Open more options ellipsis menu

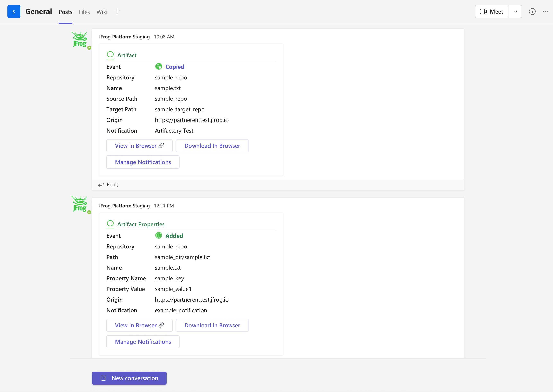(x=545, y=12)
